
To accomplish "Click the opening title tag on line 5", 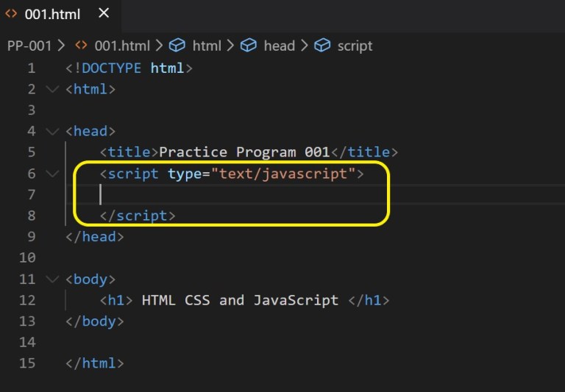I will [129, 152].
